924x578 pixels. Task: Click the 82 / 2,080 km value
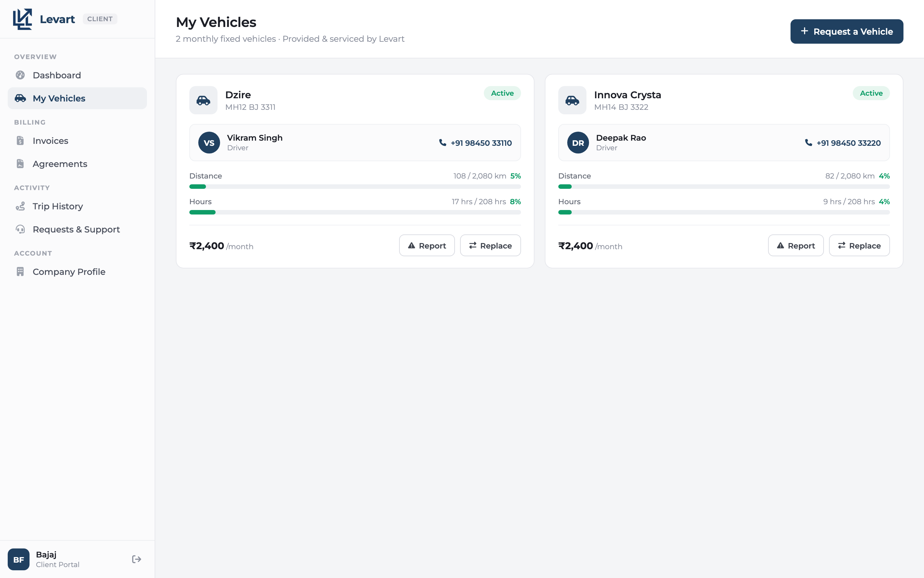[850, 176]
